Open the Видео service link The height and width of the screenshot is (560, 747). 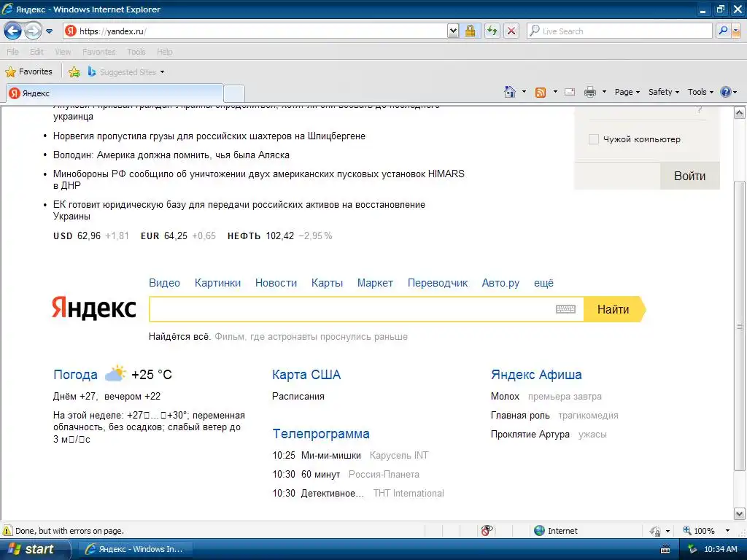click(x=164, y=283)
